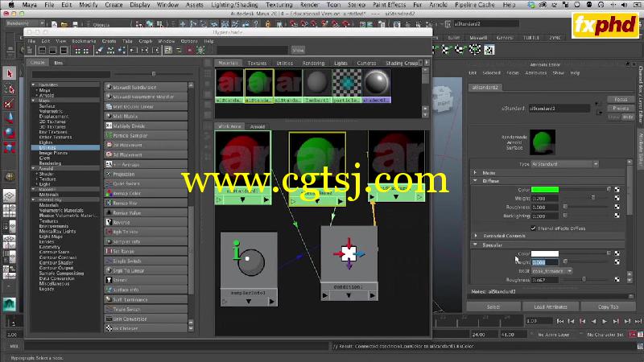Screen dimensions: 644x362
Task: Switch to the Textures tab in Hypershade
Action: [x=257, y=64]
